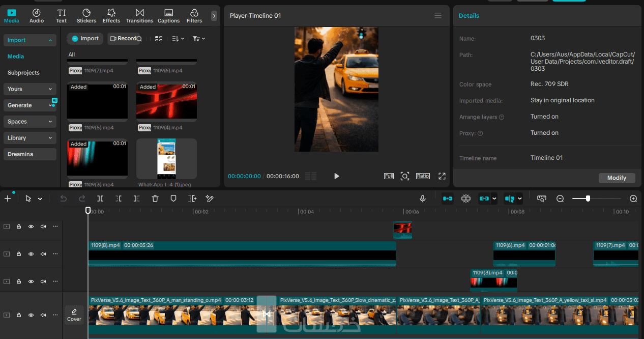Toggle auto snapping on the timeline

click(466, 199)
